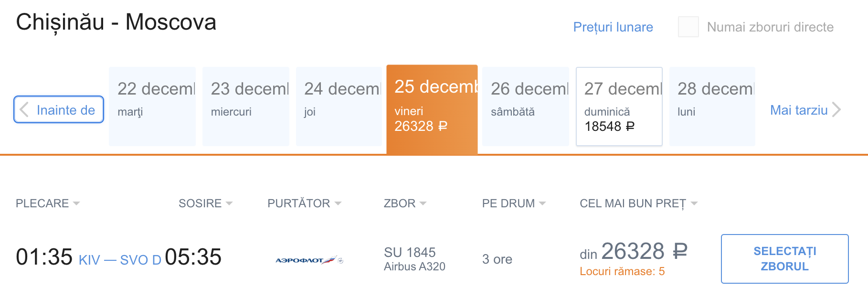Select the 23 decembrie miercuri tab
Viewport: 868px width, 299px height.
[x=246, y=106]
